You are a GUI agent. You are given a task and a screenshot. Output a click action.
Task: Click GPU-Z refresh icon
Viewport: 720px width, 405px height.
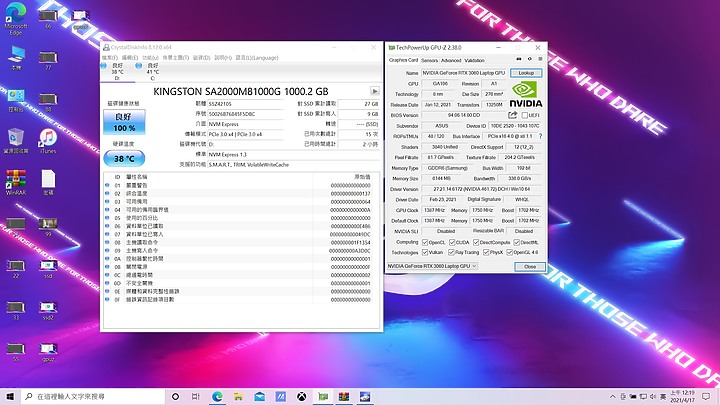(x=529, y=59)
